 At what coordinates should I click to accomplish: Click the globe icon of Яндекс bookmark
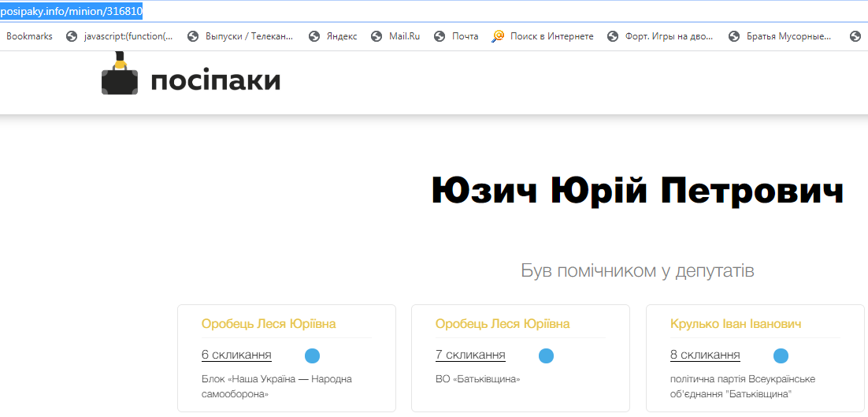pyautogui.click(x=314, y=36)
